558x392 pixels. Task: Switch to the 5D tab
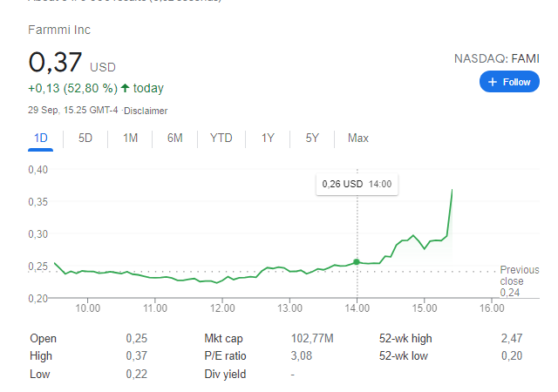(85, 138)
